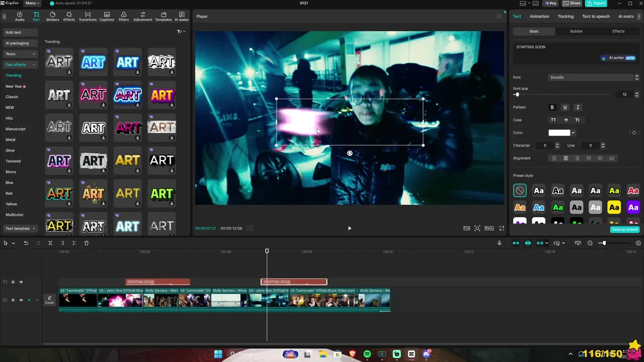Click the Cover edit button on video track
This screenshot has height=362, width=644.
[49, 300]
